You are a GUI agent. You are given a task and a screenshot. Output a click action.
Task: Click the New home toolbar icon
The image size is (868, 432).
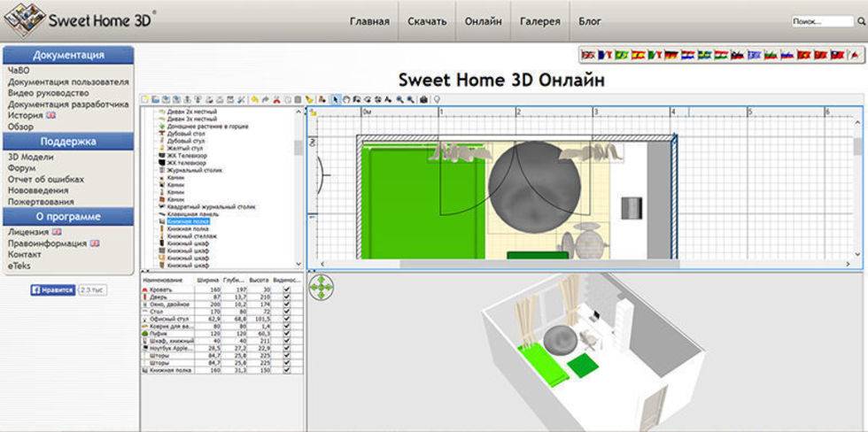point(145,99)
